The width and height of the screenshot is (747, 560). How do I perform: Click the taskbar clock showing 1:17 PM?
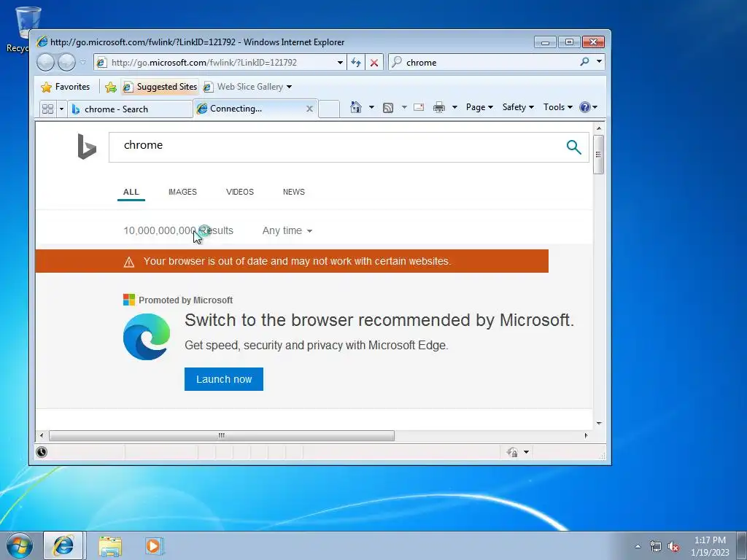point(710,546)
